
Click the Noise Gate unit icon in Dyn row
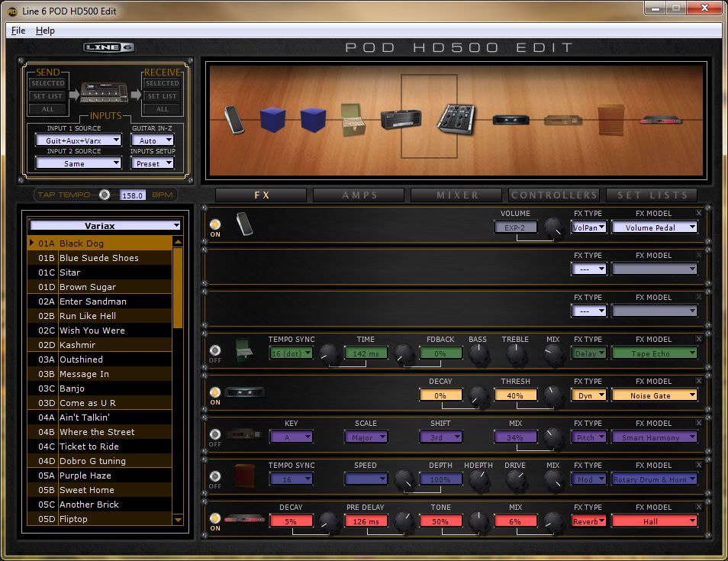tap(245, 392)
